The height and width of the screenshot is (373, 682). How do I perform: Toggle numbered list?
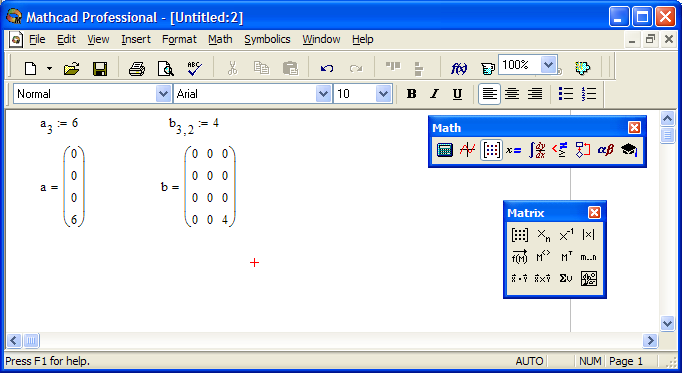(x=589, y=94)
